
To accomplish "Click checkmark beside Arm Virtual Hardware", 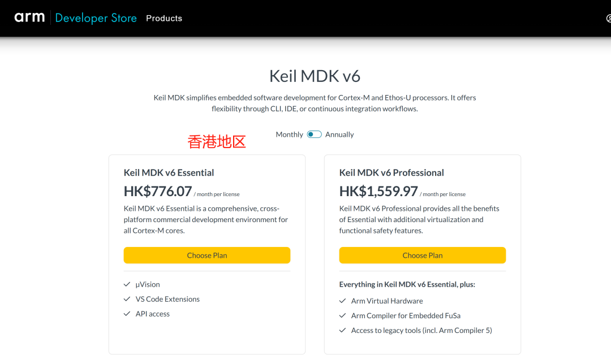I will [x=342, y=301].
